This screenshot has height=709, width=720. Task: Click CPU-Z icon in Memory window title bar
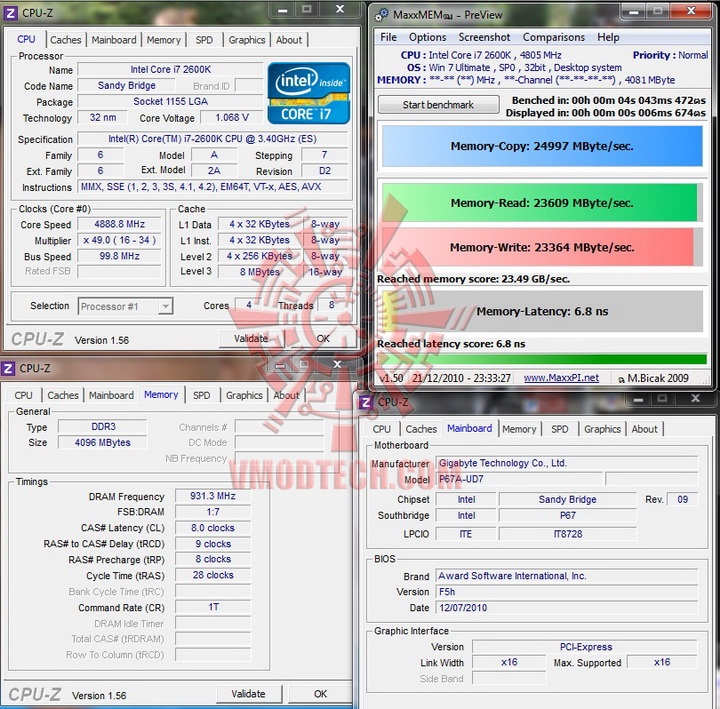(x=8, y=368)
